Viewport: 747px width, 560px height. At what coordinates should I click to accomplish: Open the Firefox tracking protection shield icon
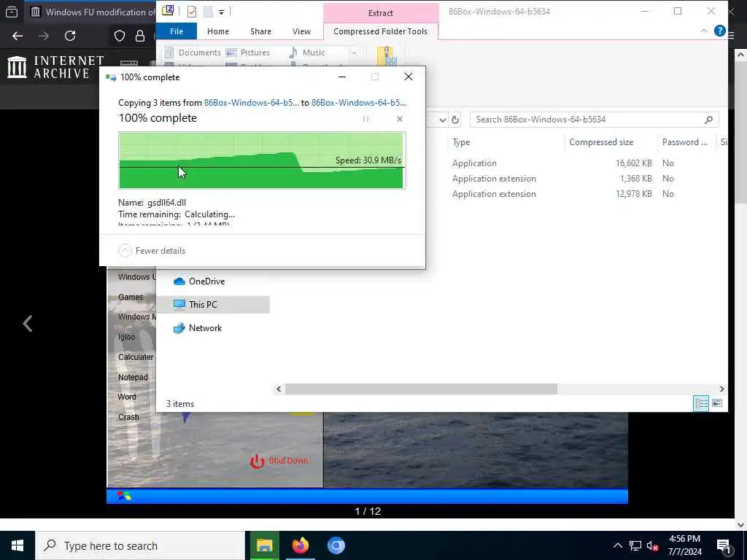click(x=119, y=36)
